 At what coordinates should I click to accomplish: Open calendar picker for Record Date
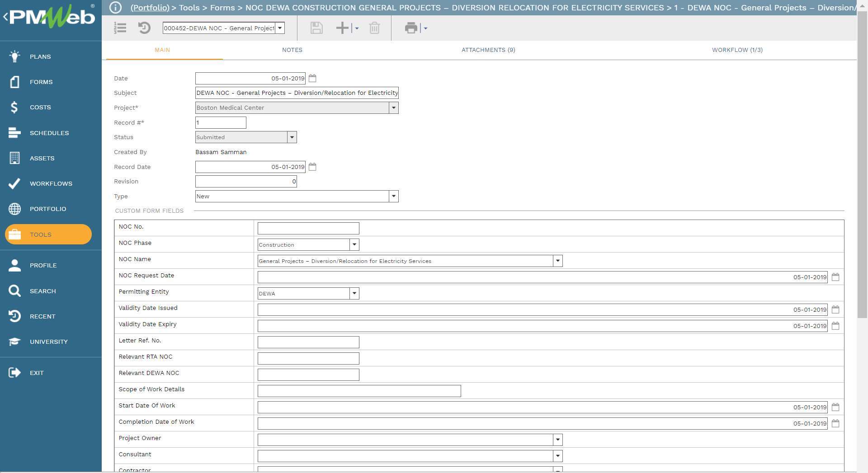tap(312, 167)
